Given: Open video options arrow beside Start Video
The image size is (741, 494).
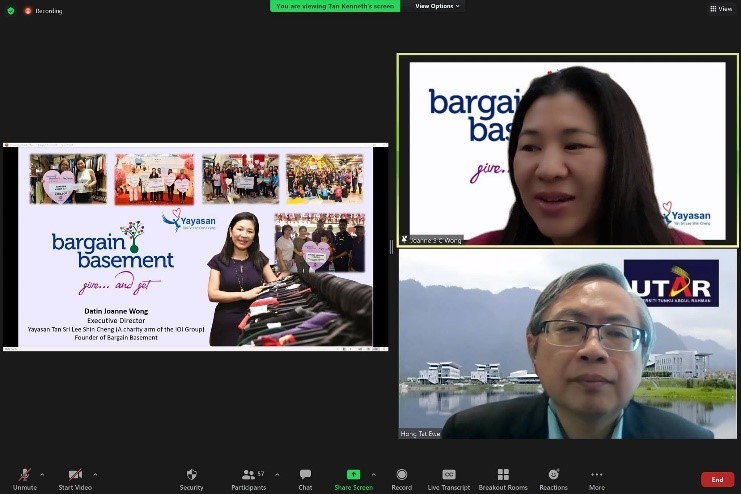Looking at the screenshot, I should pyautogui.click(x=95, y=475).
